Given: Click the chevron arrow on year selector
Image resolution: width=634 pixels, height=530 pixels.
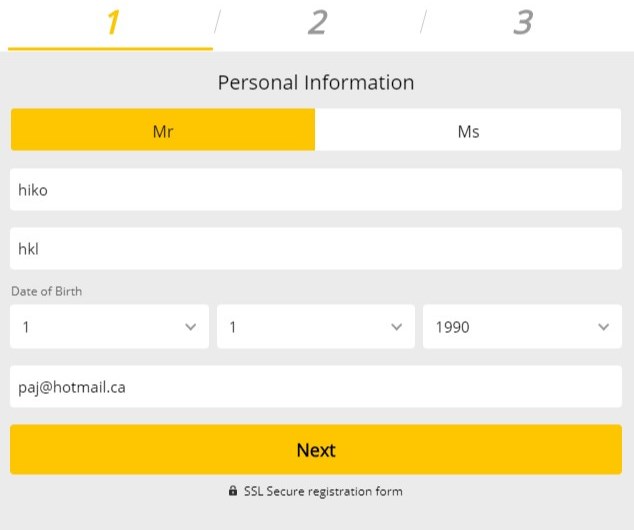Looking at the screenshot, I should (x=603, y=327).
